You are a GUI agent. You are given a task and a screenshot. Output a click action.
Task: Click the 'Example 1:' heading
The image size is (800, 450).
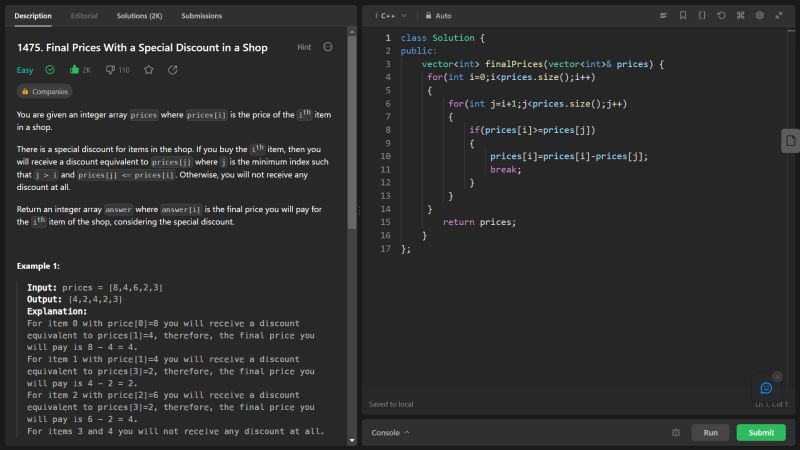[x=38, y=266]
